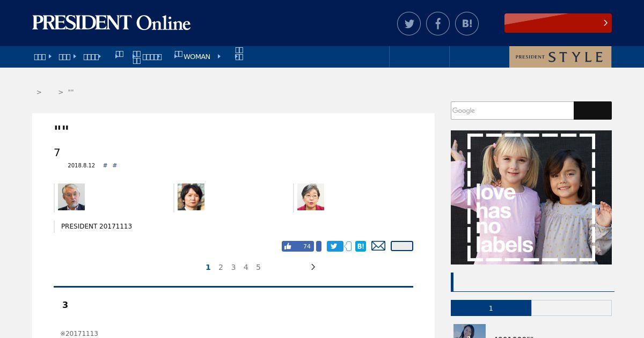The width and height of the screenshot is (644, 338).
Task: Go to article page 2
Action: (x=221, y=267)
